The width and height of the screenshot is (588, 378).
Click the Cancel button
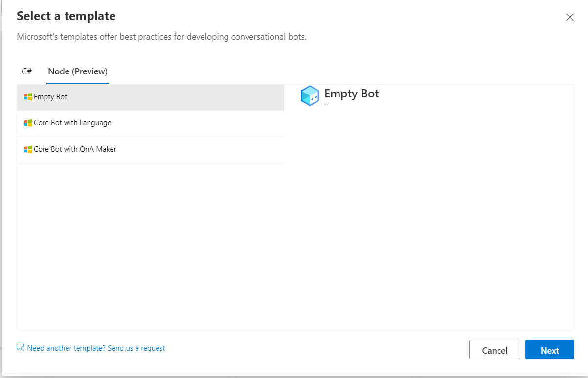(x=495, y=350)
